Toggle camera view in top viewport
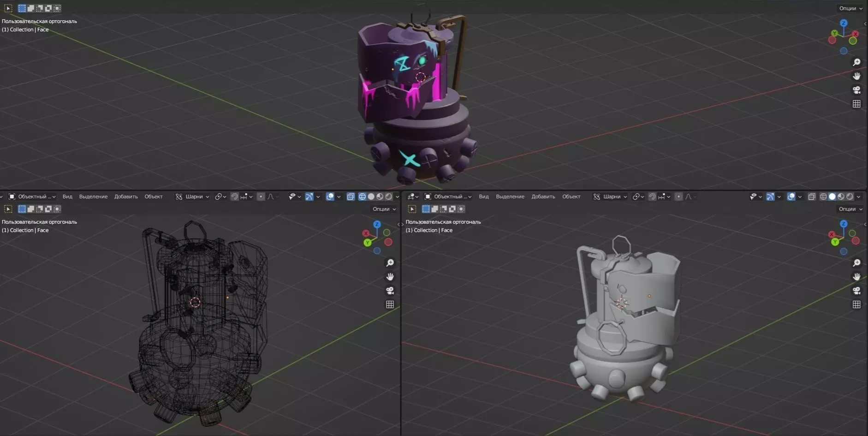 tap(856, 90)
